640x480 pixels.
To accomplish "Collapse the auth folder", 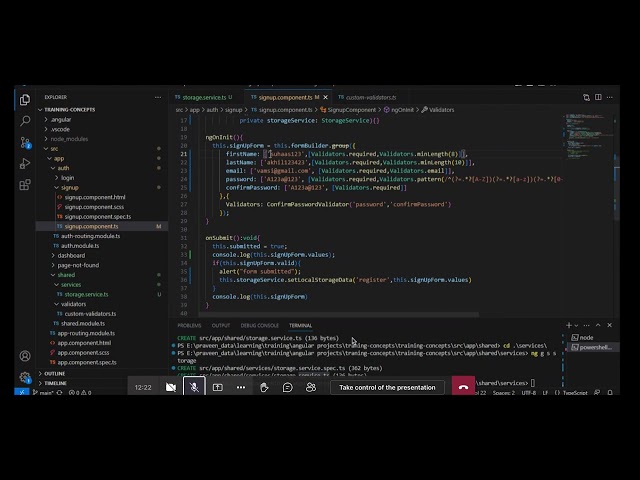I will click(63, 168).
